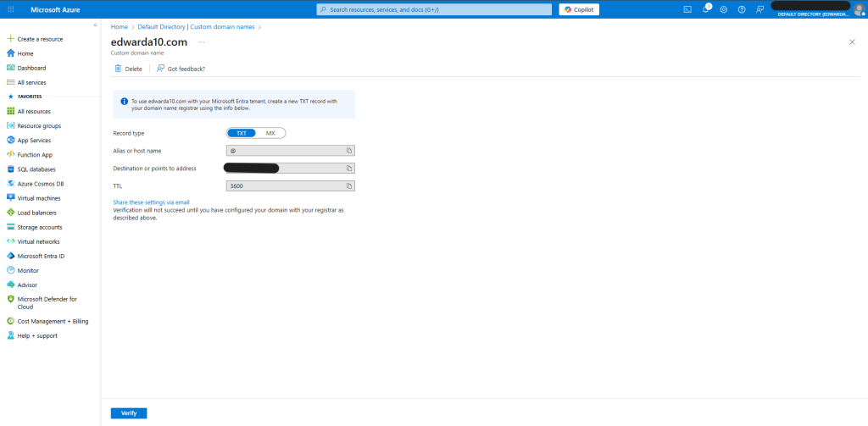Open the top bar feedback icon
868x426 pixels.
pyautogui.click(x=759, y=9)
